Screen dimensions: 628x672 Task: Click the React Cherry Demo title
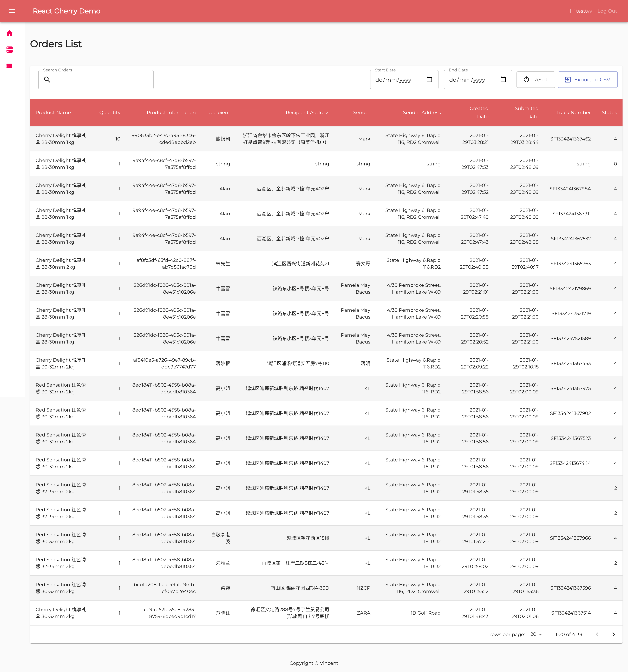click(x=66, y=11)
